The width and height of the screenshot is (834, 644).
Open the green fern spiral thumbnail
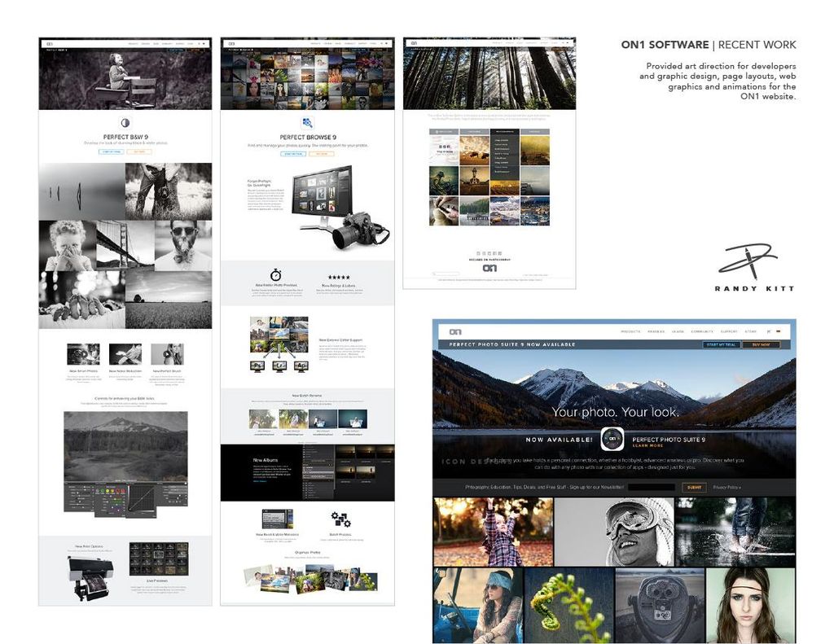tap(569, 606)
